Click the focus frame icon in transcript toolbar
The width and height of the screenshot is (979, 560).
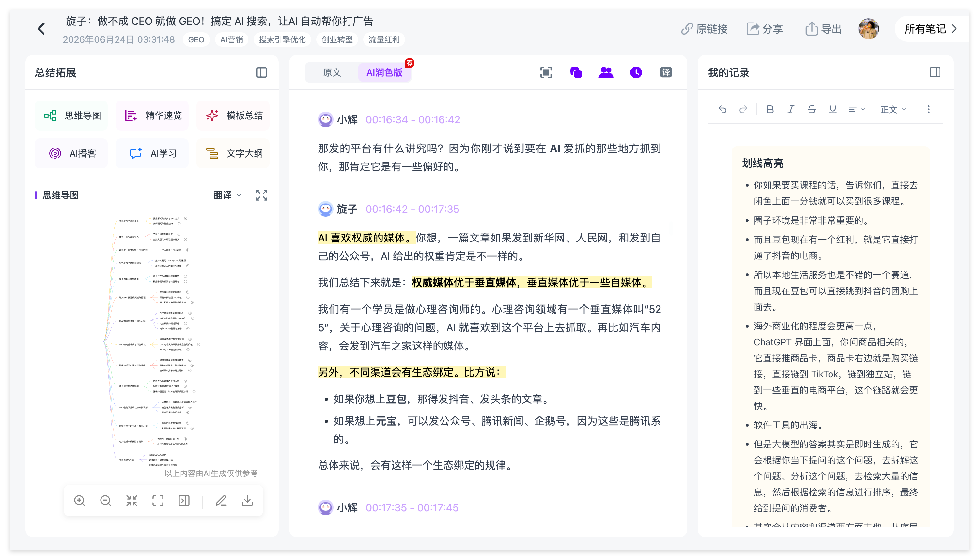546,72
